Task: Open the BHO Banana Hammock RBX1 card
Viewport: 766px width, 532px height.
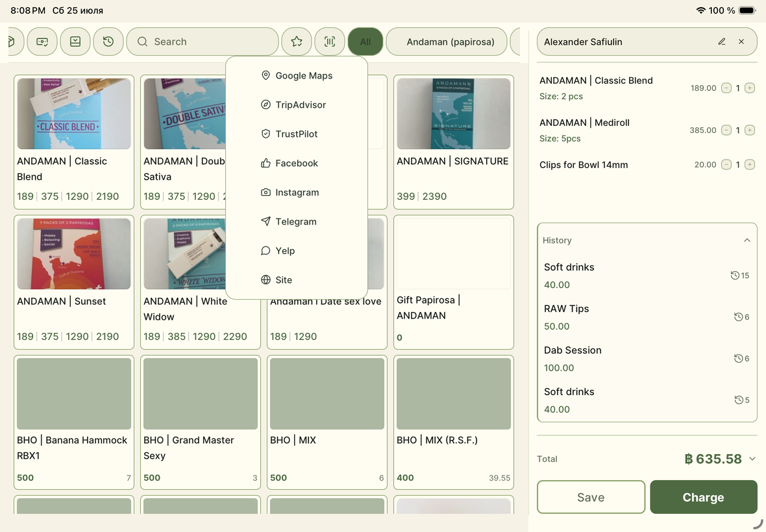Action: coord(74,422)
